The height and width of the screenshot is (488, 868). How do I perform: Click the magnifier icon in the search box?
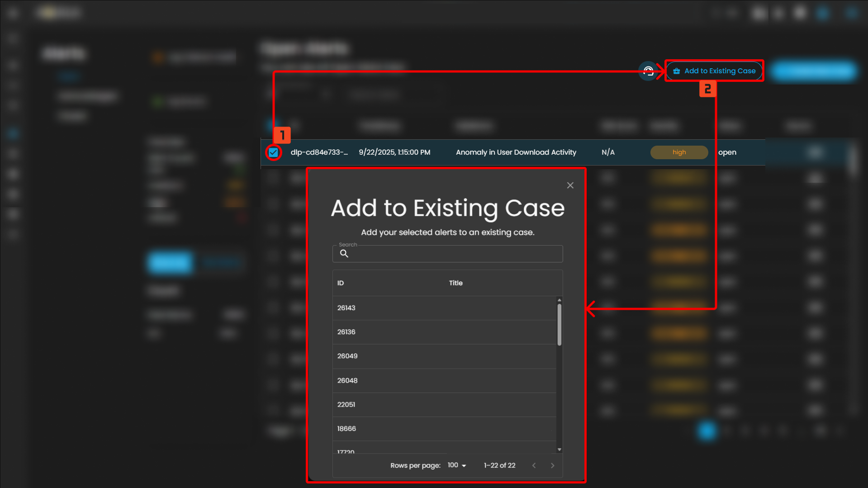(344, 254)
